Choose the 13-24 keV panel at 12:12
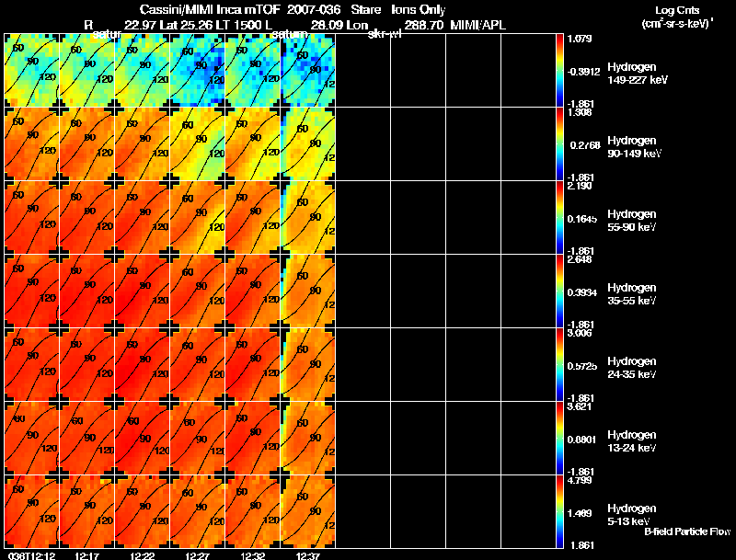The height and width of the screenshot is (560, 736). coord(32,438)
